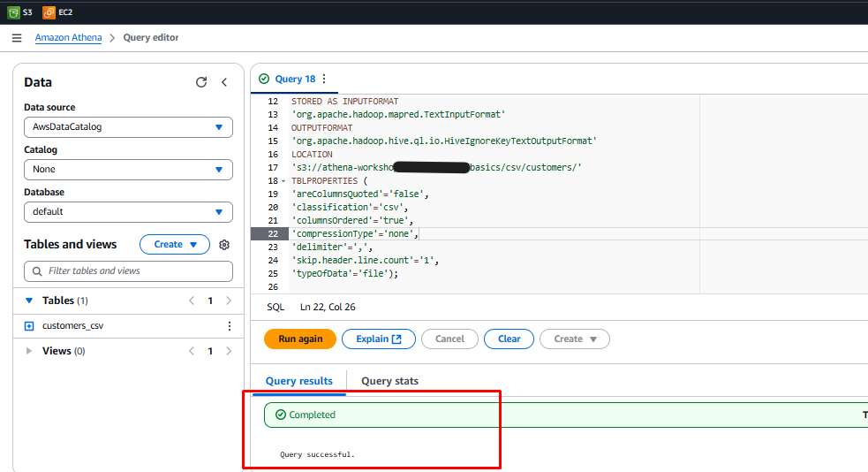Expand the customers_csv table columns
The height and width of the screenshot is (472, 868).
[x=29, y=326]
